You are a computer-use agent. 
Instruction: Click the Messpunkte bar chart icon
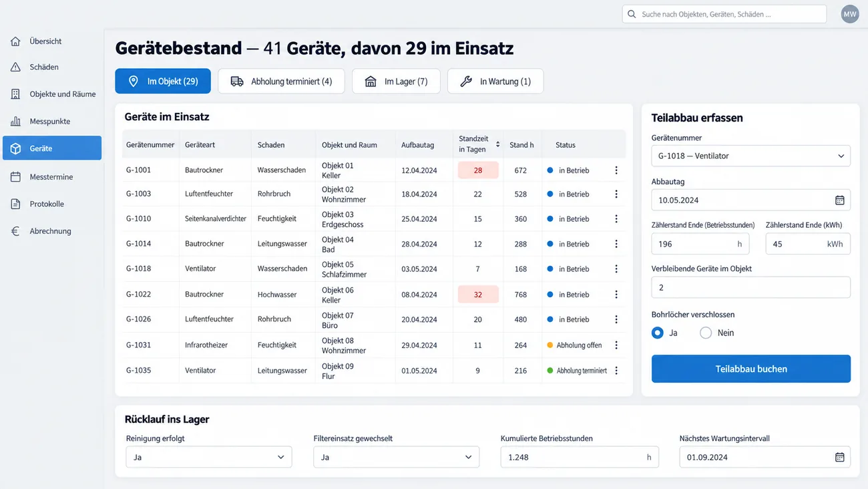click(15, 122)
